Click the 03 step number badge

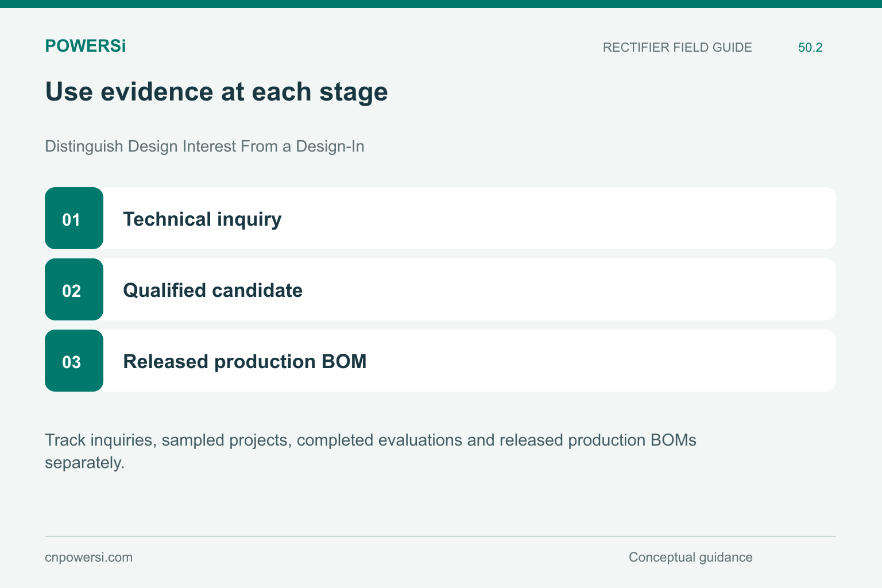(x=74, y=361)
